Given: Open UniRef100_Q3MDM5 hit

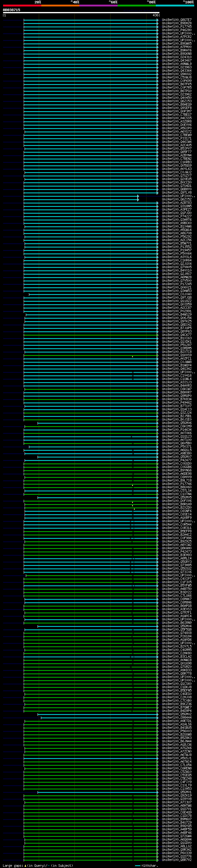Looking at the screenshot, I should tap(176, 349).
